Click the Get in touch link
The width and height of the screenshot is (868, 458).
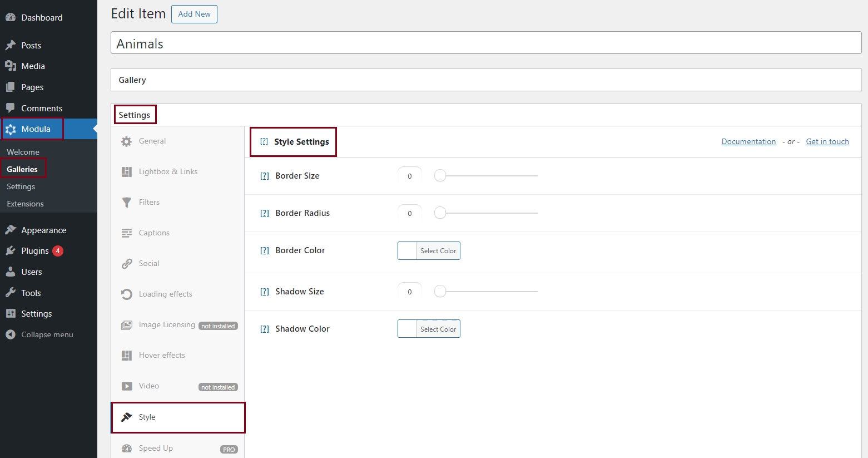827,141
